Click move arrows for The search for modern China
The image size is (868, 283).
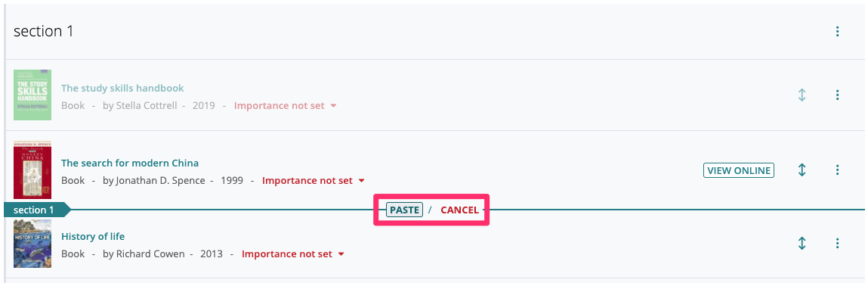pyautogui.click(x=802, y=169)
